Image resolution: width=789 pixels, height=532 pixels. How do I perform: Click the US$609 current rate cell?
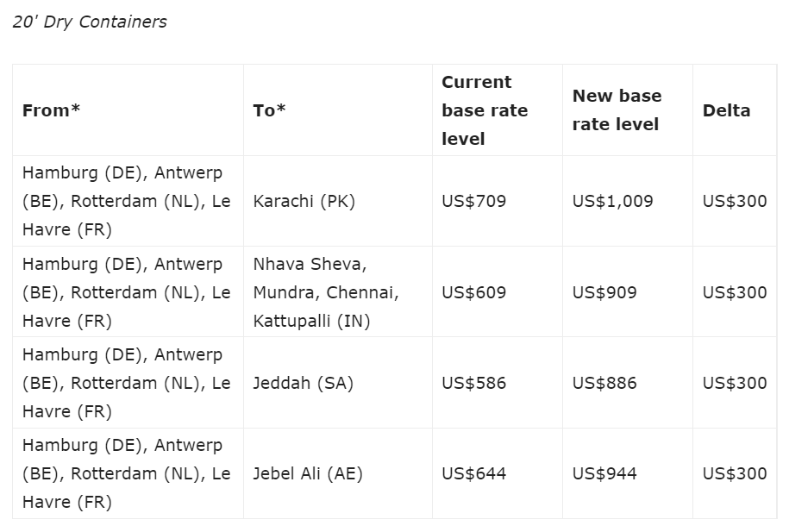[x=473, y=292]
